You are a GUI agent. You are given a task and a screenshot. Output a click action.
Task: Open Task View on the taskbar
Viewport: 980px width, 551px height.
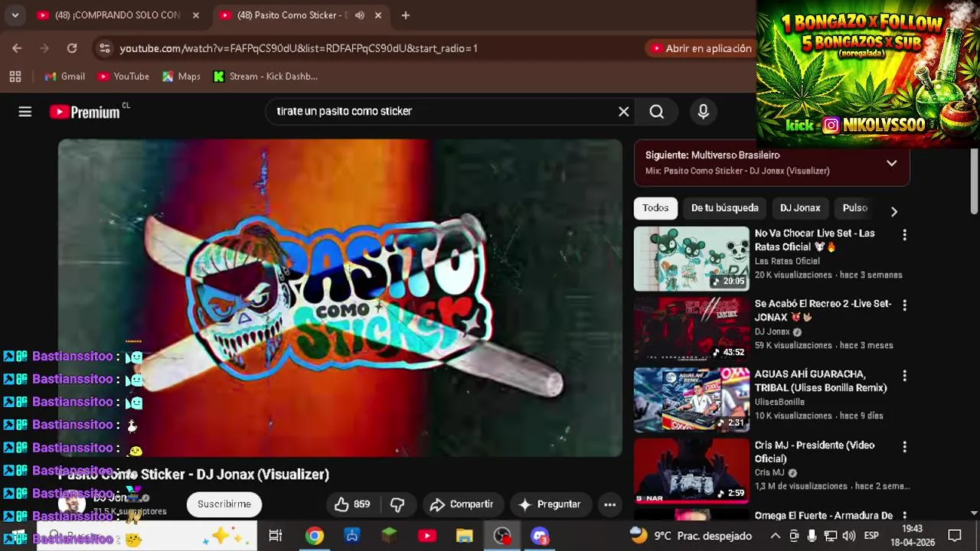tap(275, 536)
